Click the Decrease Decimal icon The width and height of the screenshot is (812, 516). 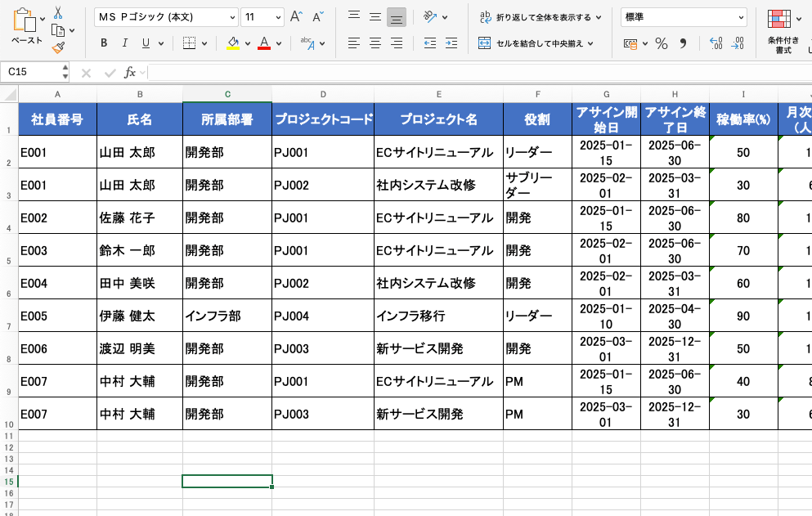pos(737,43)
